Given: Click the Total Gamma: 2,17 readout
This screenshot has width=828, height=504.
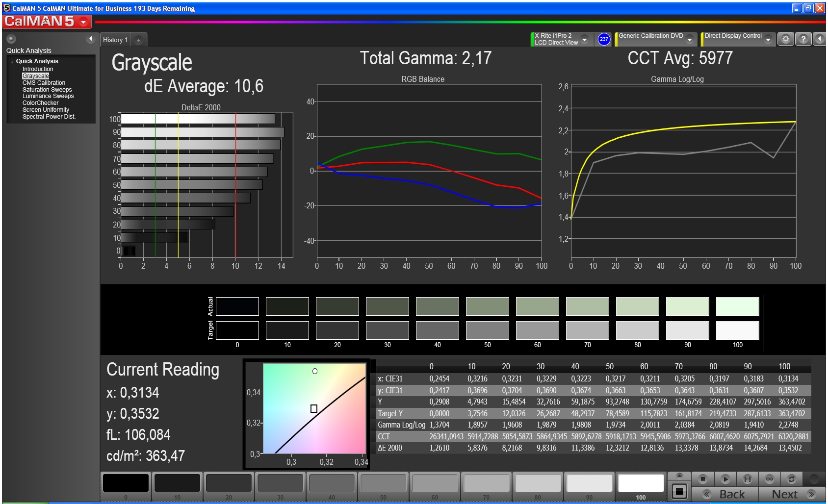Looking at the screenshot, I should (x=426, y=58).
